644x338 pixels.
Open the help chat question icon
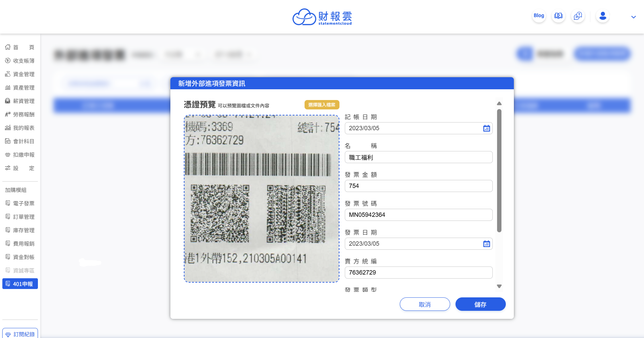click(x=578, y=16)
